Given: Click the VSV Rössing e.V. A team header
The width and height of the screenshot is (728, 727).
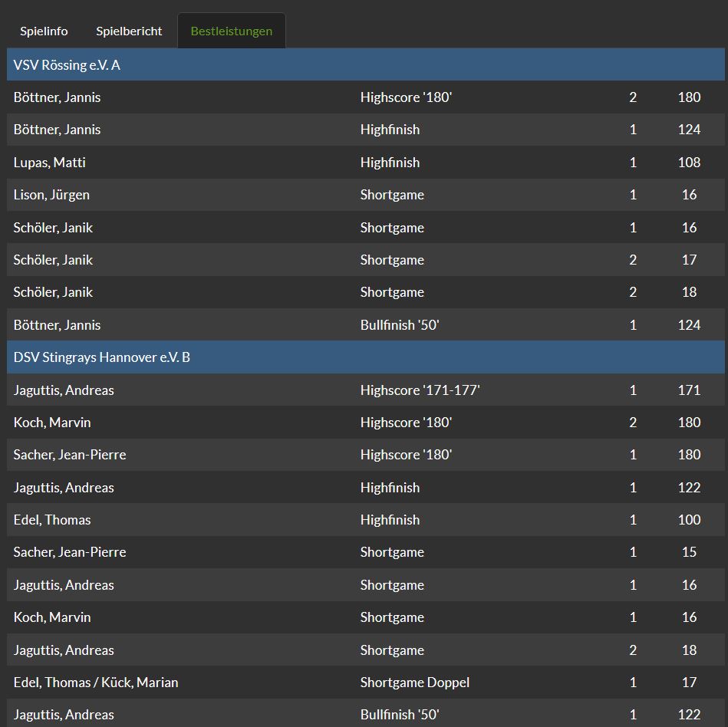Looking at the screenshot, I should point(67,65).
